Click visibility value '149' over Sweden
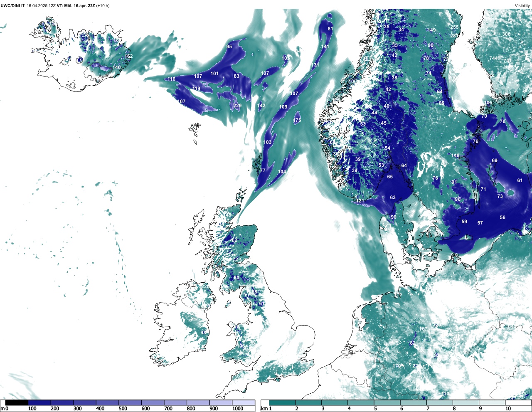This screenshot has width=532, height=412. pos(432,30)
